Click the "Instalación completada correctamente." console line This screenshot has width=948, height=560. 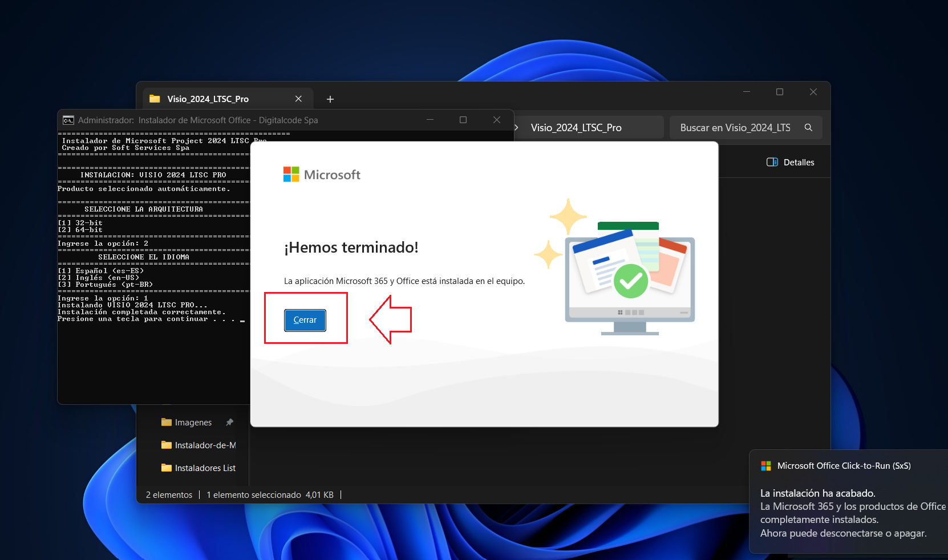coord(141,313)
